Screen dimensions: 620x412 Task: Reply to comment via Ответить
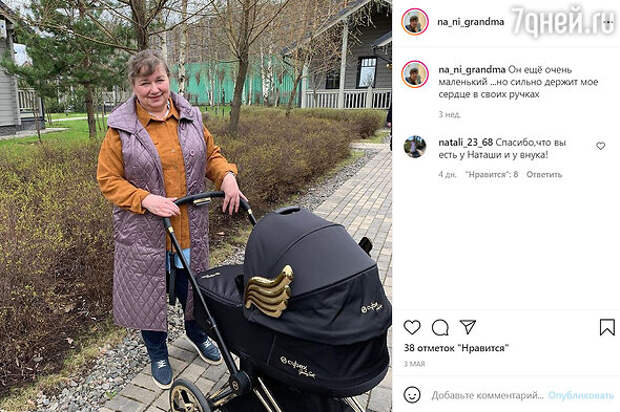[x=544, y=174]
